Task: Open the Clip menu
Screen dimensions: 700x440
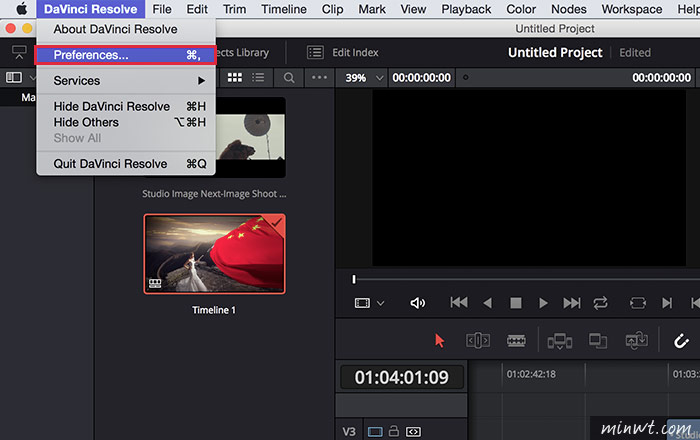Action: (x=333, y=9)
